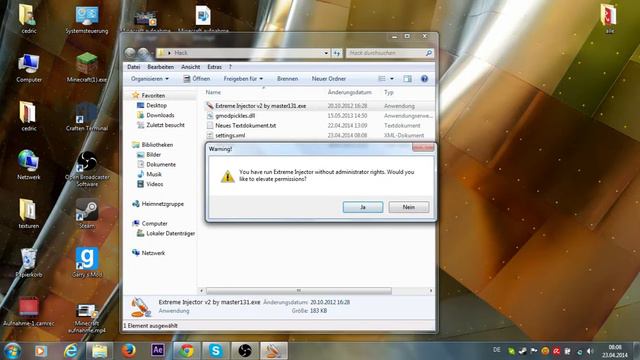
Task: Create folder with Neuer Ordner
Action: point(329,79)
